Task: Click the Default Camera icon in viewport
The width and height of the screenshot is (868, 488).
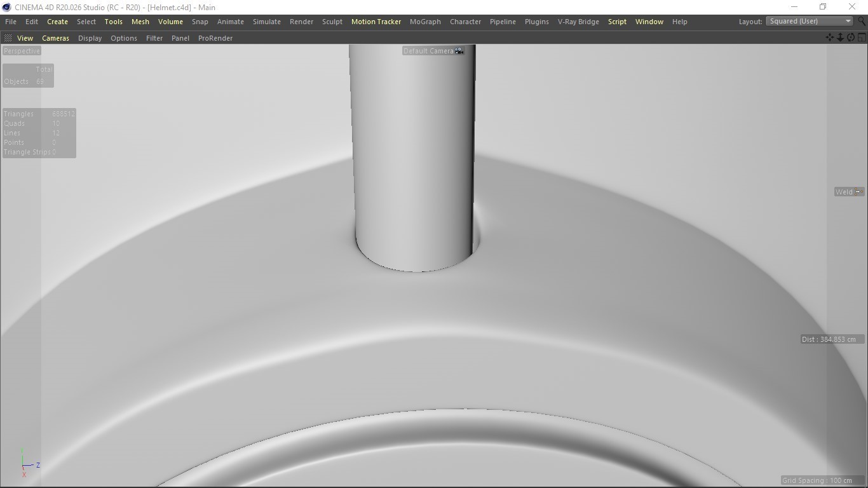Action: (x=459, y=51)
